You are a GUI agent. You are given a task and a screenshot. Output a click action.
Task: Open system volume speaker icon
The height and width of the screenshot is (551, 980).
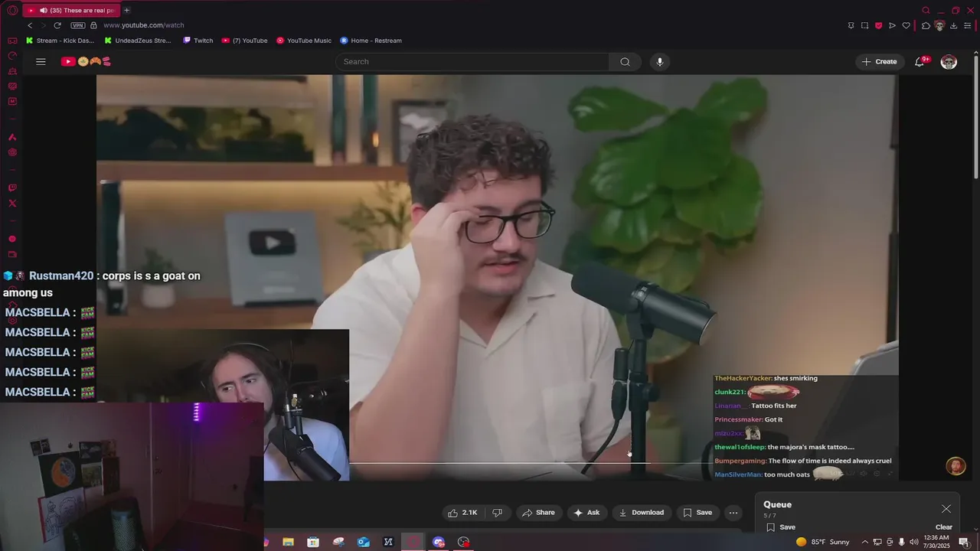pos(913,542)
